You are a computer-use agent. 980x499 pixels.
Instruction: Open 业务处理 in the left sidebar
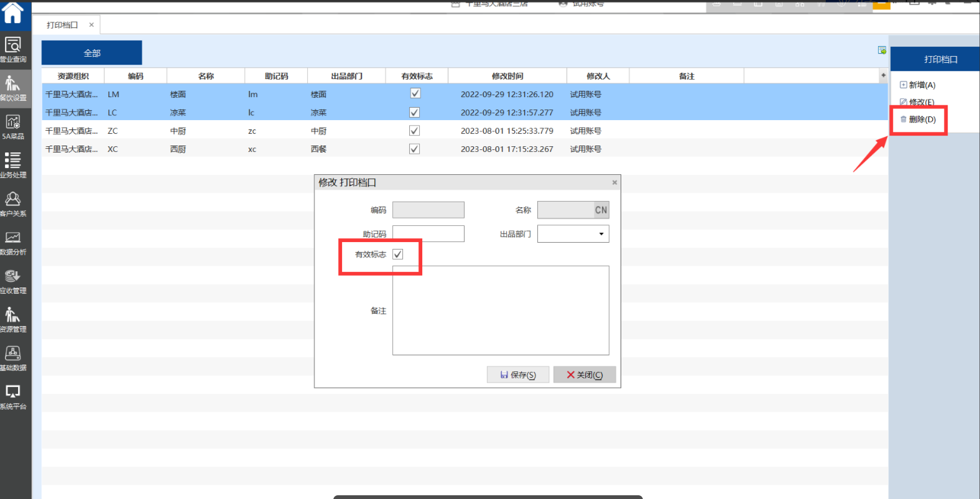pyautogui.click(x=13, y=165)
